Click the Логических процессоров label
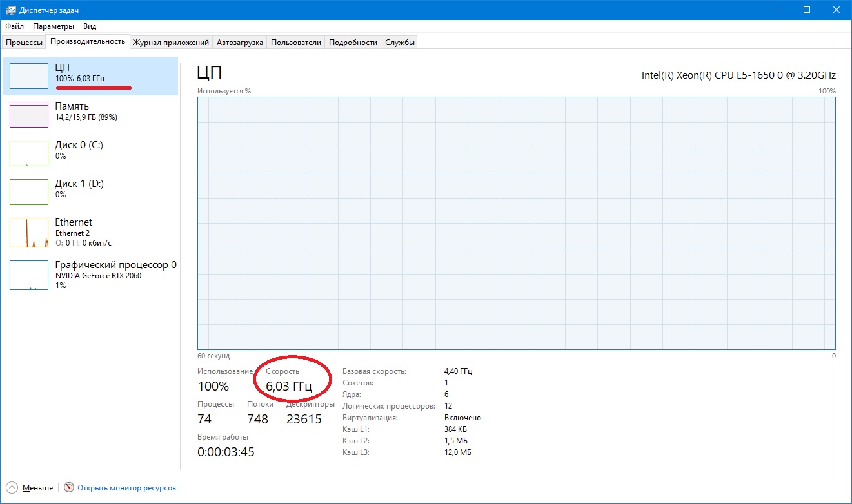This screenshot has height=504, width=852. 389,406
